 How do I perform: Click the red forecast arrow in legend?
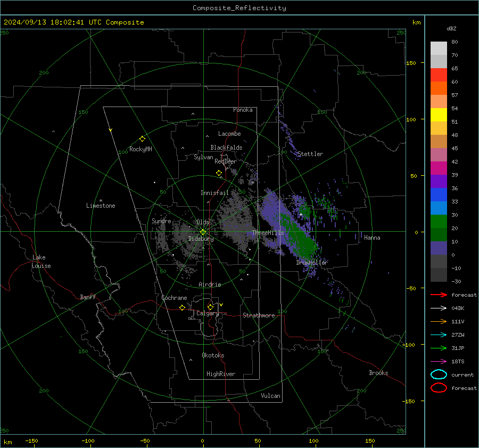[x=439, y=295]
